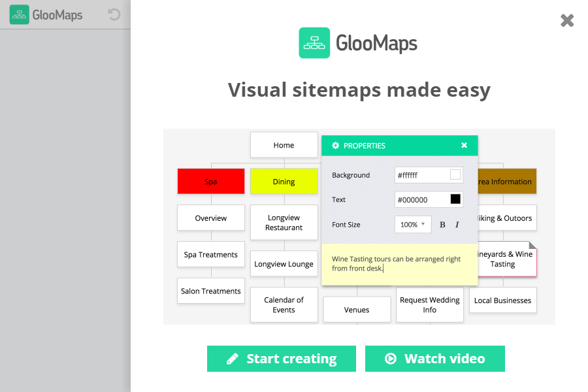Toggle italic text formatting
588x392 pixels.
[457, 225]
